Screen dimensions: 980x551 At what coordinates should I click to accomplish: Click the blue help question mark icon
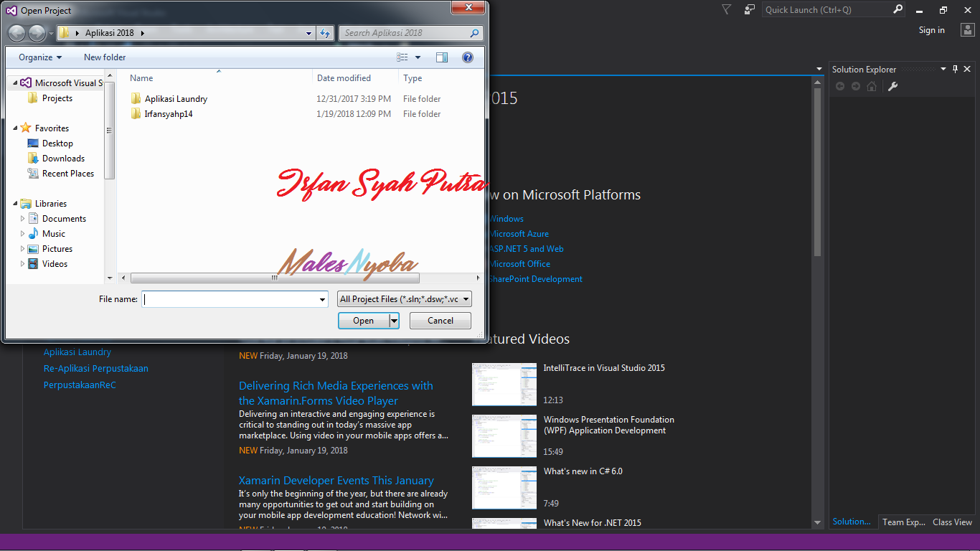(468, 57)
